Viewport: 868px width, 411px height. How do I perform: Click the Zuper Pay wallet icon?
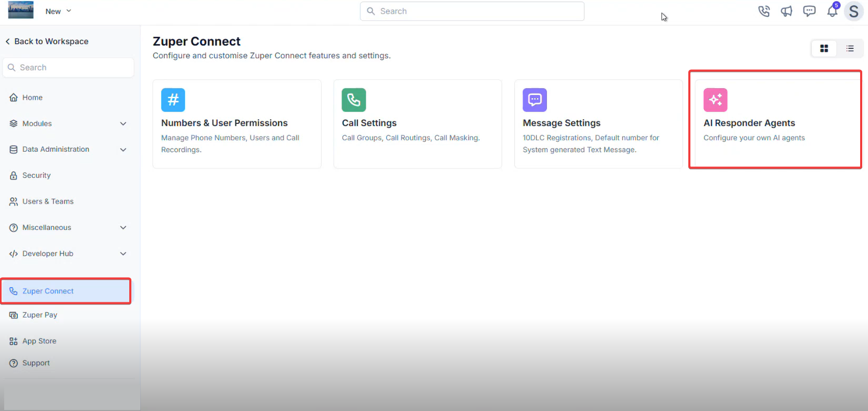(14, 315)
